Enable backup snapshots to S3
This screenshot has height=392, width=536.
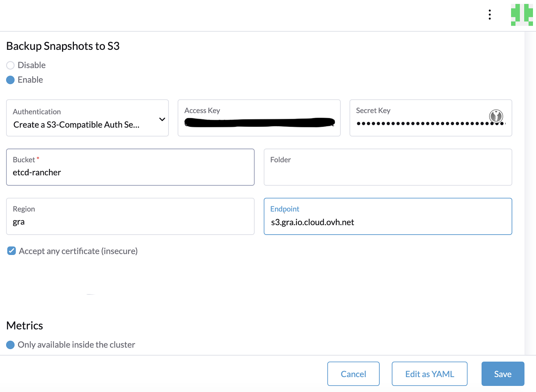pos(10,80)
